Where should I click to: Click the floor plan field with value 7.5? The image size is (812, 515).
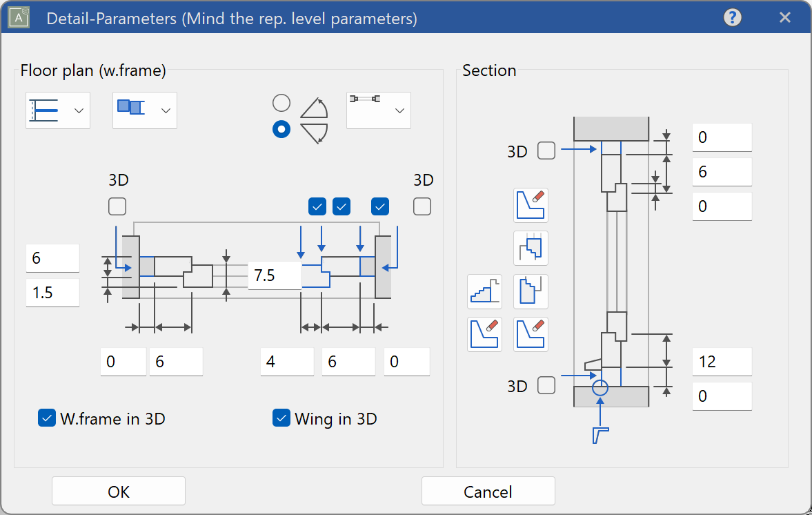275,275
